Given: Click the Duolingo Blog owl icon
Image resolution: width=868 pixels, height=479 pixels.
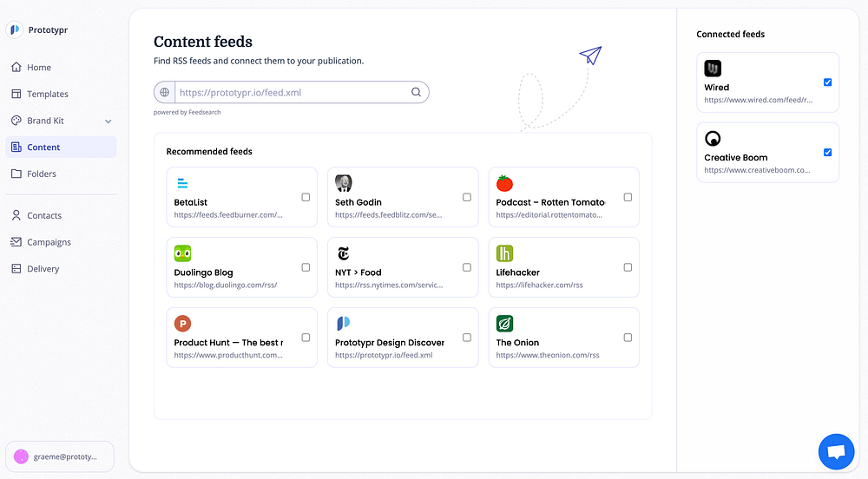Looking at the screenshot, I should [x=182, y=253].
